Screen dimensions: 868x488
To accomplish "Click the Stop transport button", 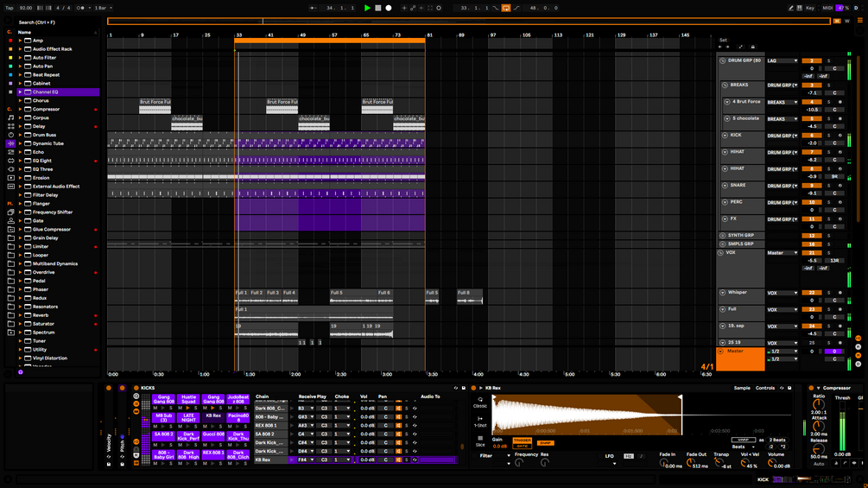I will point(378,8).
